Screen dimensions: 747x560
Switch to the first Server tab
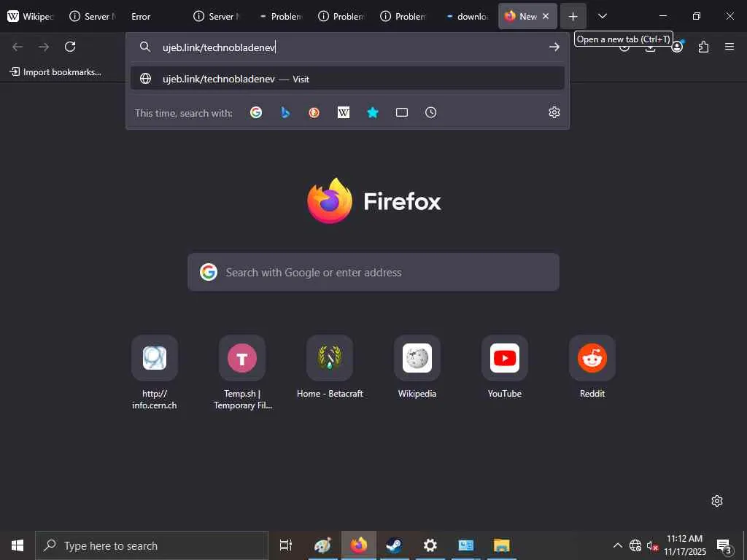click(93, 16)
